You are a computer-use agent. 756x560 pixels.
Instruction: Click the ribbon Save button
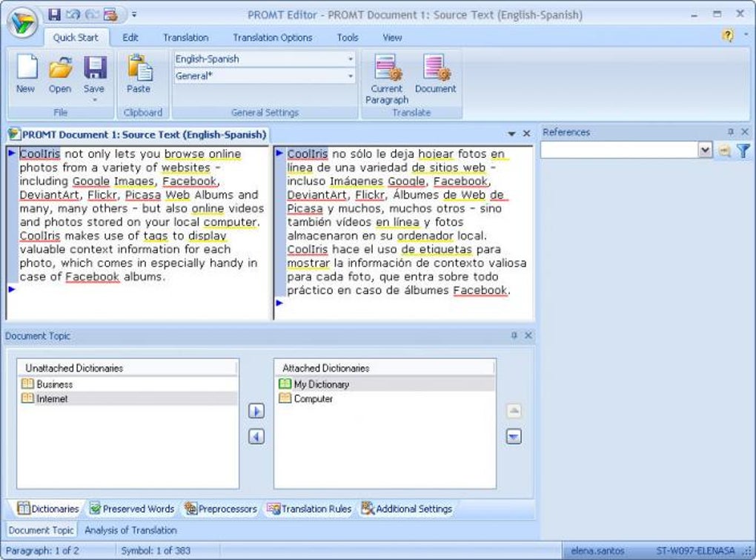tap(95, 73)
